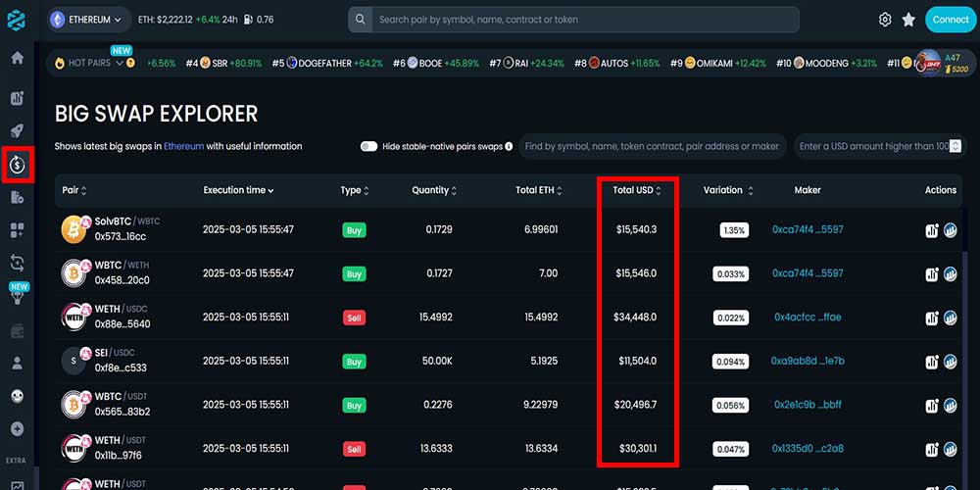
Task: Follow the Ethereum link in the description
Action: (x=184, y=146)
